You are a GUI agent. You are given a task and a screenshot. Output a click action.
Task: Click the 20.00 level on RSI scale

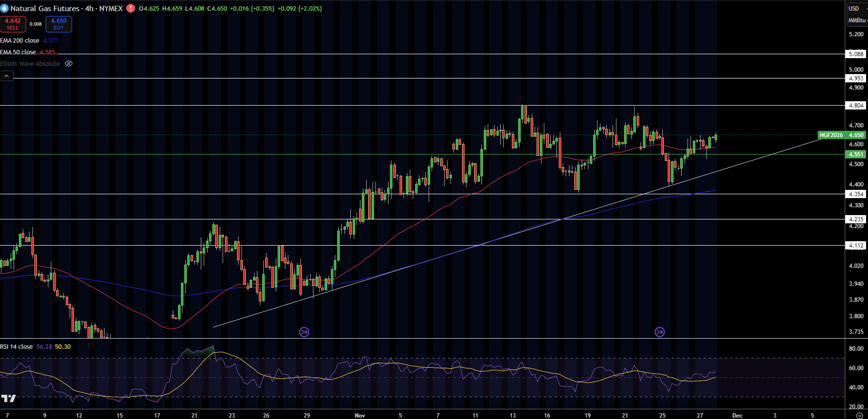point(856,406)
